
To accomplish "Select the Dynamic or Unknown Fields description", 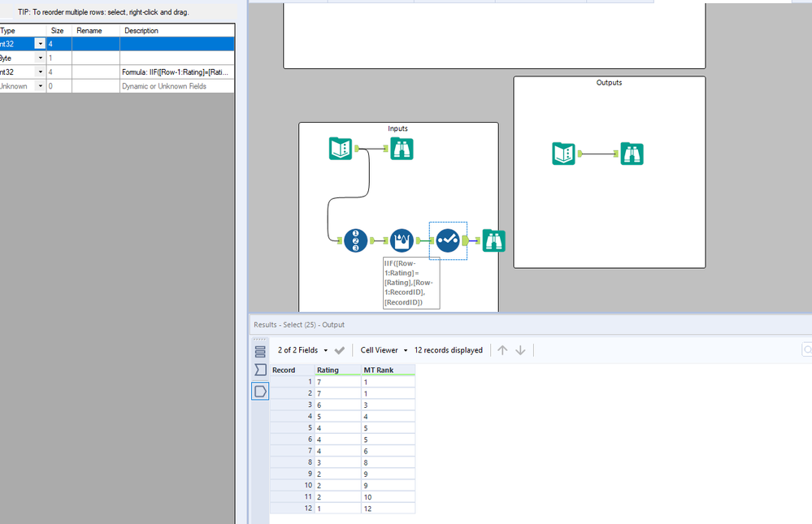I will coord(177,86).
